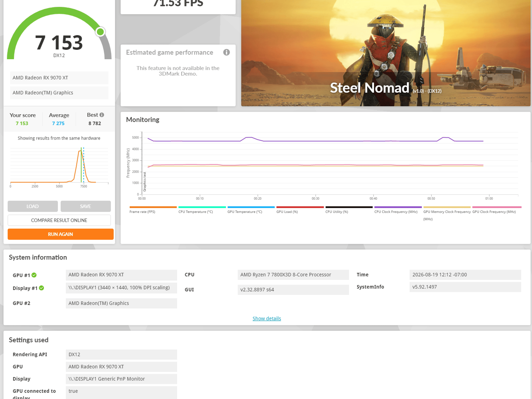Click the green checkmark next to GPU #1
Screen dimensions: 532x399
tap(34, 275)
